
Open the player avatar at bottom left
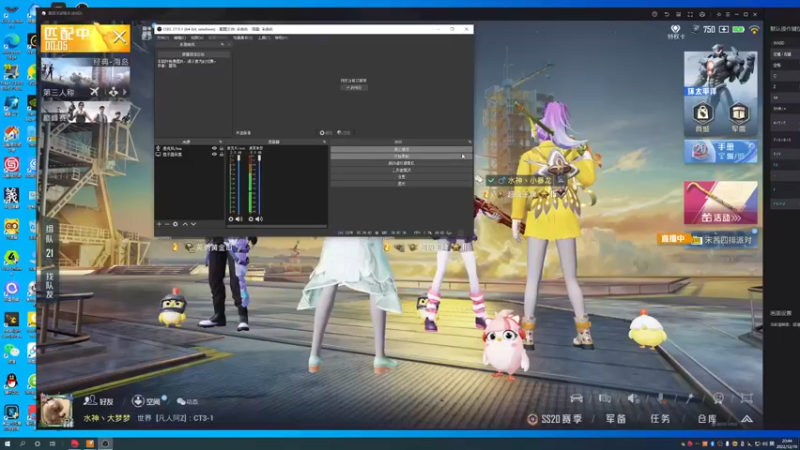click(x=56, y=410)
